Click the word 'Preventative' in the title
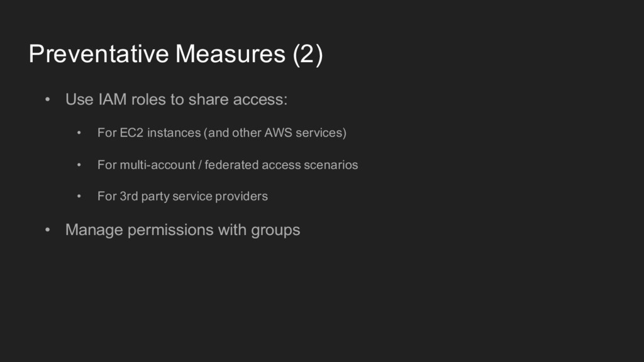This screenshot has height=362, width=644. coord(99,54)
